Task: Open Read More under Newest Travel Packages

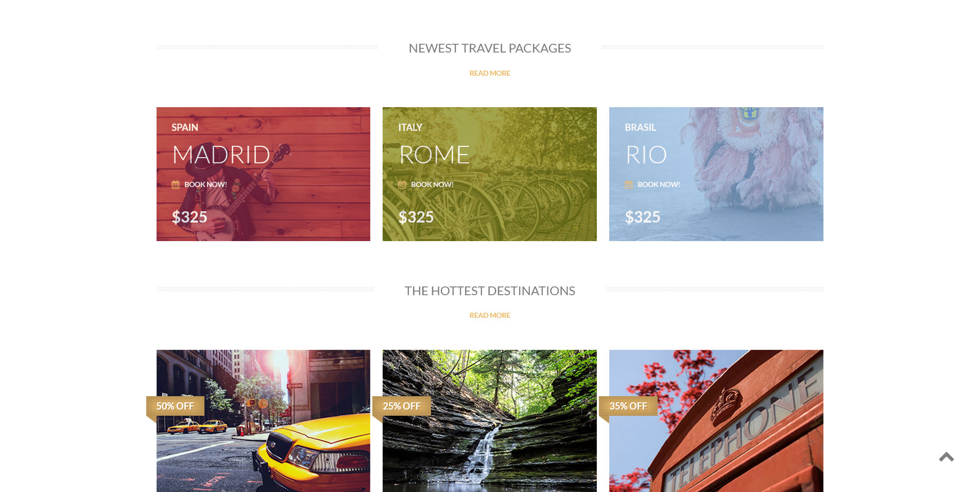Action: pyautogui.click(x=490, y=73)
